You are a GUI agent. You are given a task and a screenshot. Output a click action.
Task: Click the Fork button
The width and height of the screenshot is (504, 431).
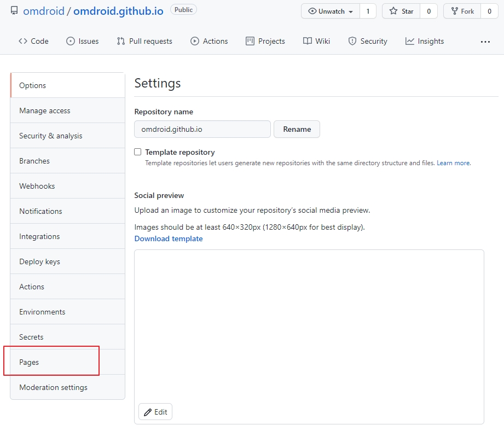[x=462, y=11]
